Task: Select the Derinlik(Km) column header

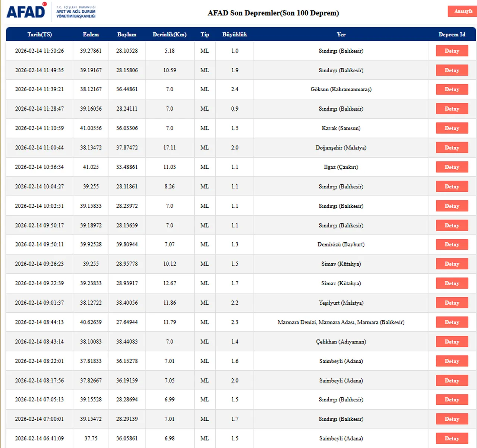Action: (170, 34)
